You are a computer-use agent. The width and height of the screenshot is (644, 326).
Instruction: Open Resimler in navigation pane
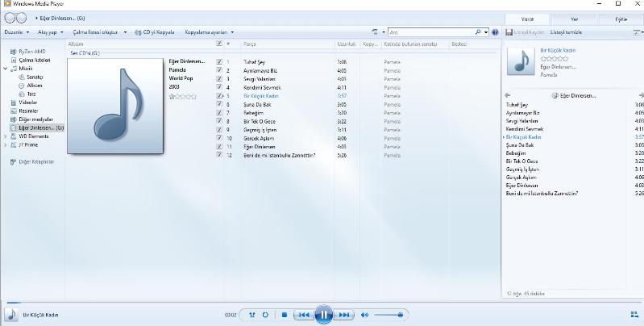(x=28, y=111)
